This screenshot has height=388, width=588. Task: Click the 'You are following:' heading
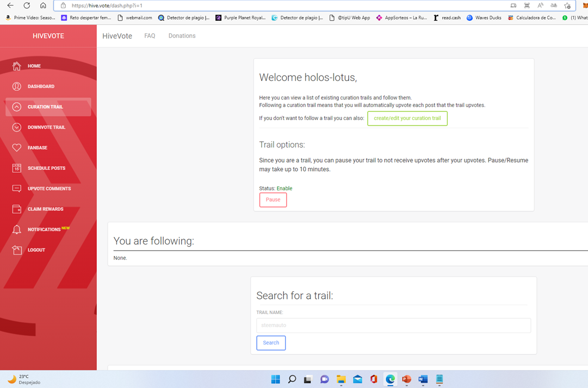point(154,241)
